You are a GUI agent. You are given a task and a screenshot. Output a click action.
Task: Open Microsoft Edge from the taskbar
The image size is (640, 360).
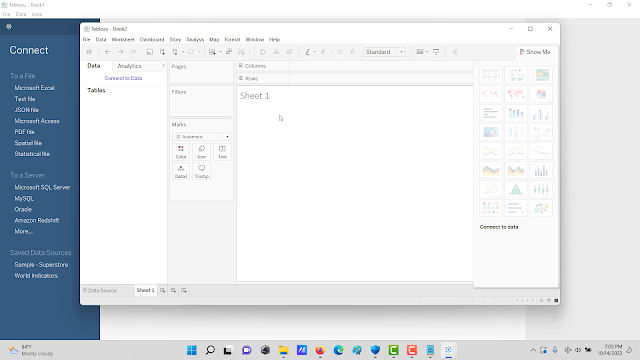[338, 350]
